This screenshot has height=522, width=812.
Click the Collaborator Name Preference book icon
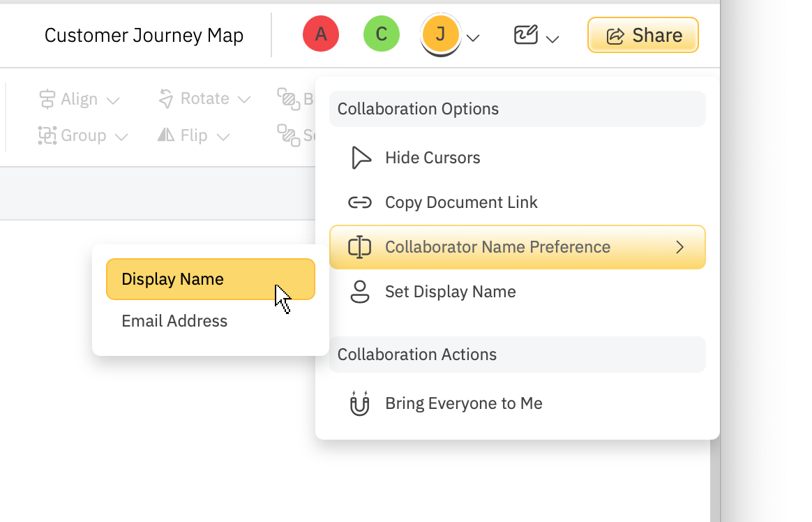click(x=359, y=247)
